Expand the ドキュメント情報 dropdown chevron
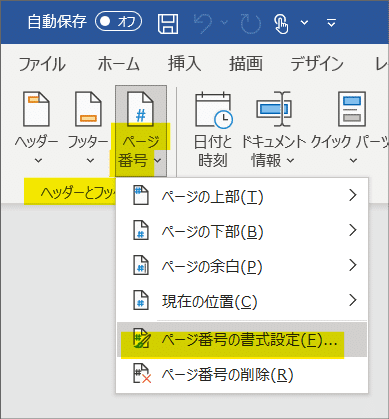Screen dimensions: 389x419 point(290,161)
